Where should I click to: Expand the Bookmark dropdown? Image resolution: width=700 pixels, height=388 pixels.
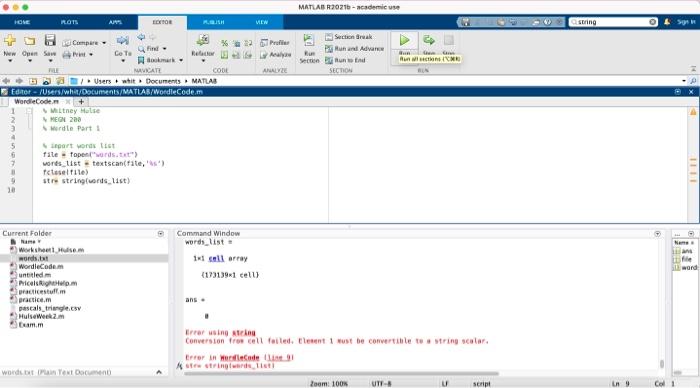click(181, 60)
